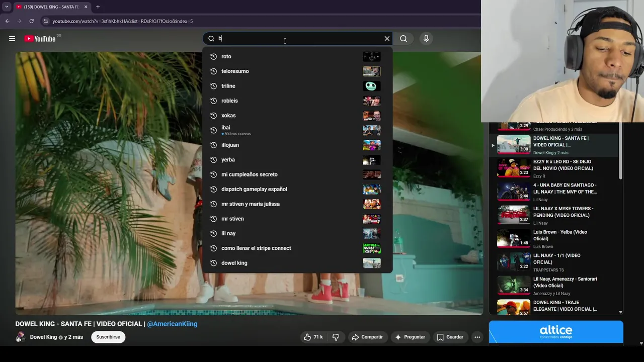Pick the 'lil nay' suggestion

pos(297,233)
